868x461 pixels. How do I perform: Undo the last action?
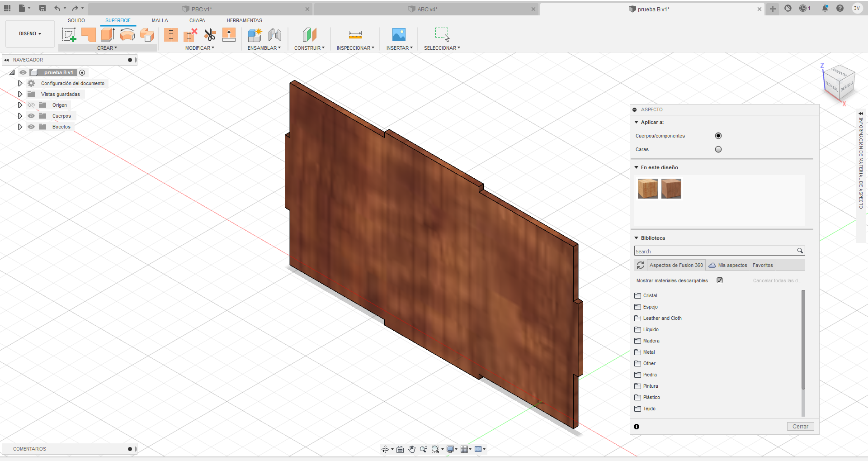click(x=57, y=8)
